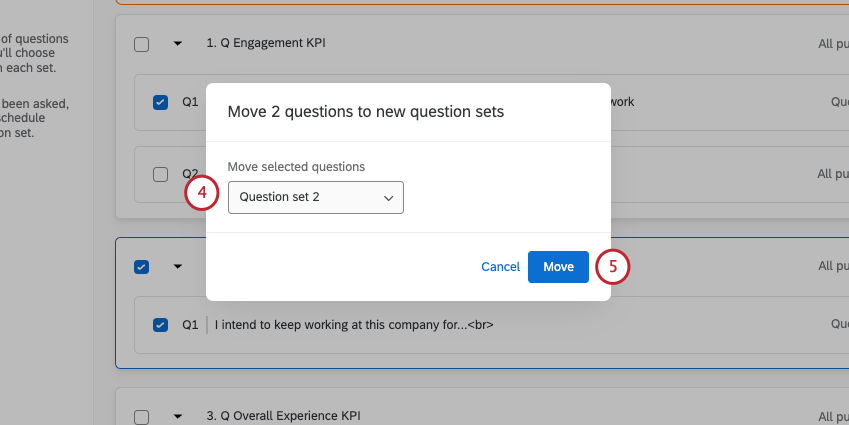The image size is (849, 425).
Task: Cancel the move questions dialog
Action: [x=500, y=267]
